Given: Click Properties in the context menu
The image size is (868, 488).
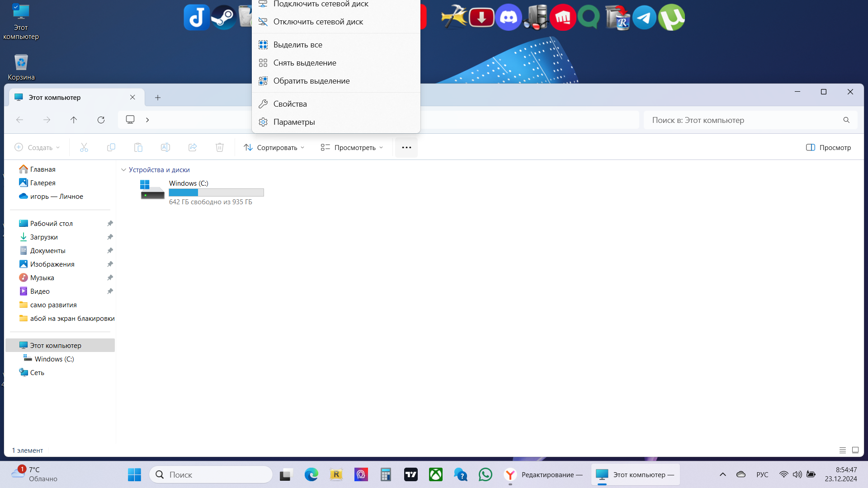Looking at the screenshot, I should point(290,104).
